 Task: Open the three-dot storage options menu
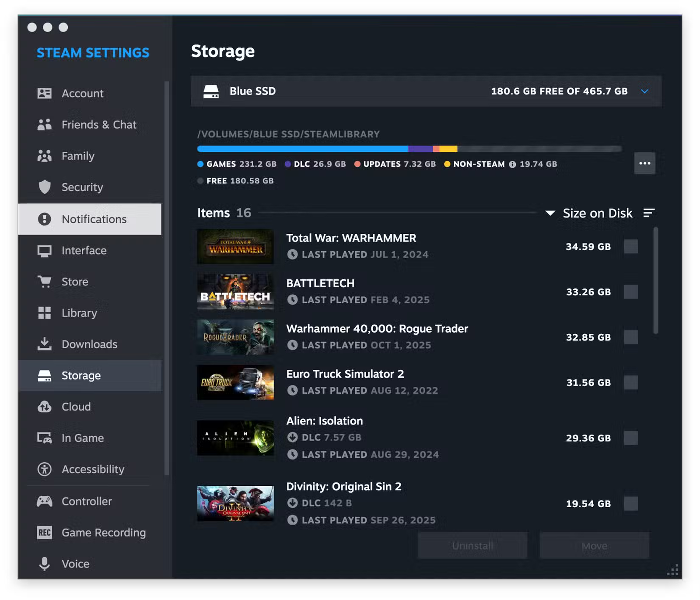[x=644, y=163]
